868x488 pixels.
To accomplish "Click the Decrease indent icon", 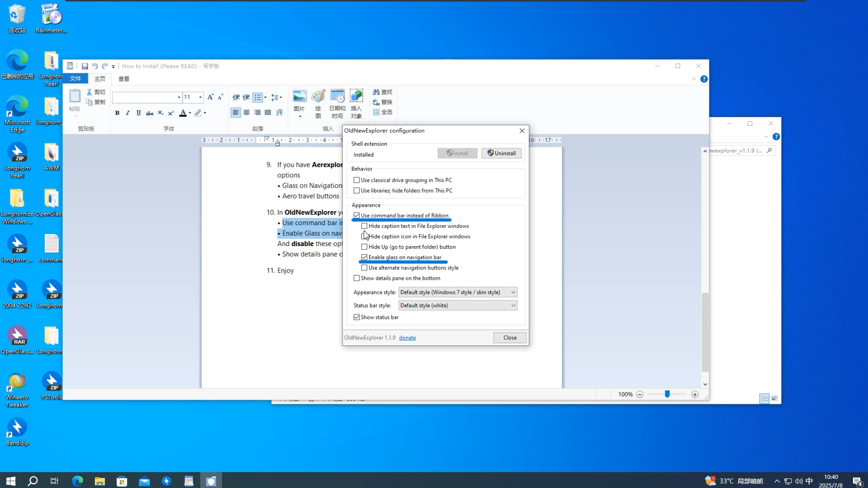I will pos(236,97).
